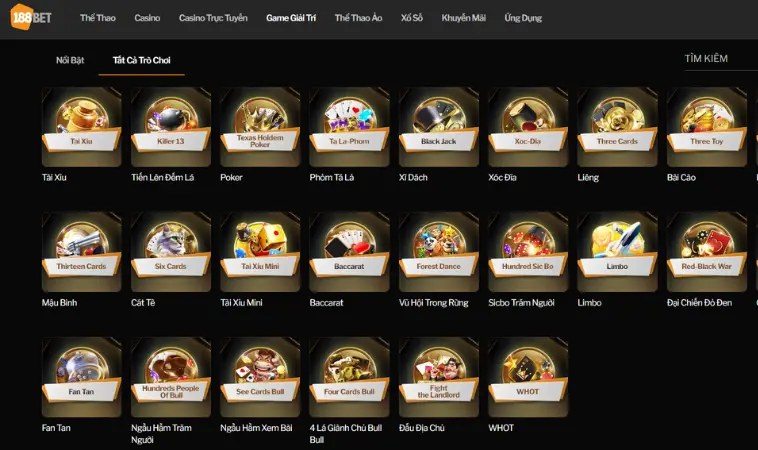Open the Texas Holdem Poker game
This screenshot has height=450, width=758.
point(260,127)
